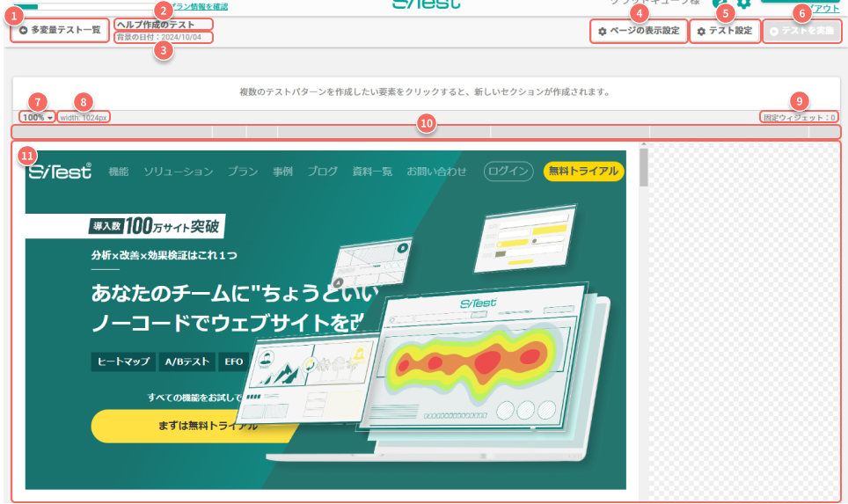Click the 固定ウィジェット：0 label

pyautogui.click(x=800, y=117)
